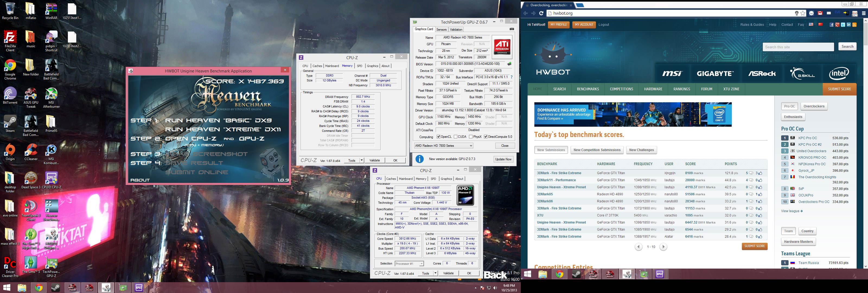Click the Steam icon in left taskbar

pos(55,288)
